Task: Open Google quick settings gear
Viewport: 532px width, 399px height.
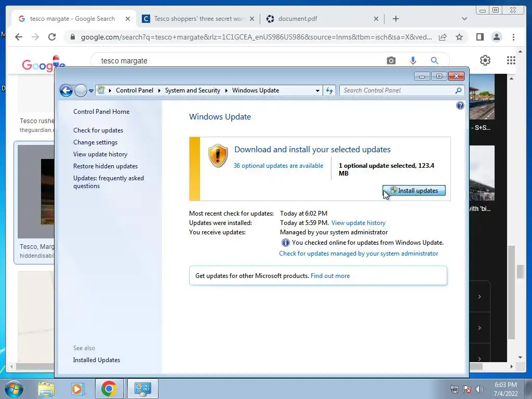Action: click(x=485, y=60)
